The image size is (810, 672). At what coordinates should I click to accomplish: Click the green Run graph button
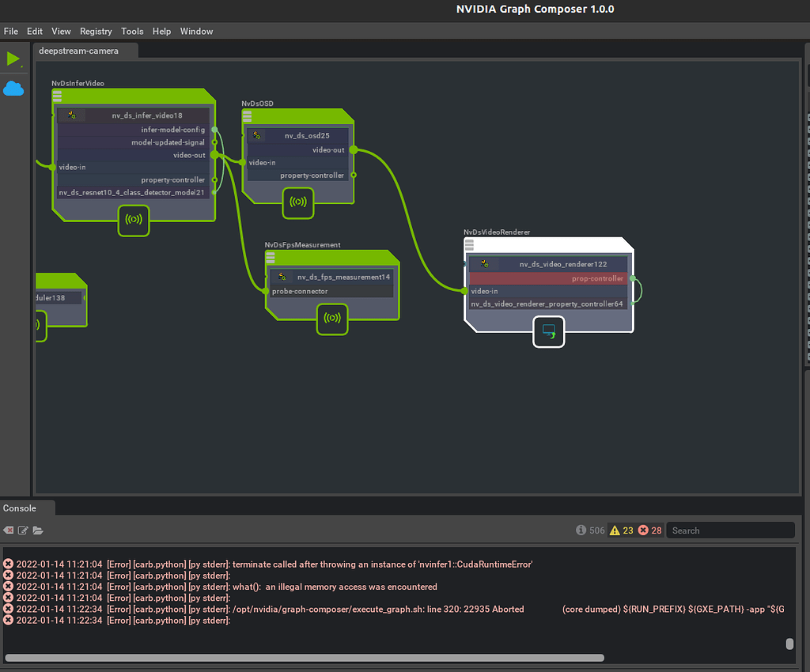(x=13, y=58)
